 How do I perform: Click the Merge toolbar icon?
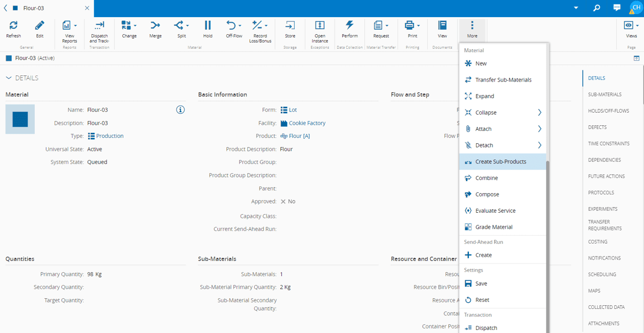pos(155,26)
